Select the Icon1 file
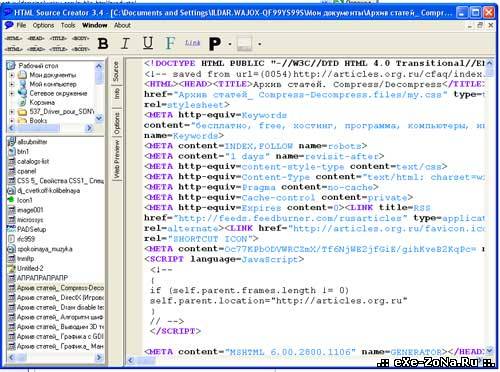Viewport: 500px width, 372px height. (25, 200)
